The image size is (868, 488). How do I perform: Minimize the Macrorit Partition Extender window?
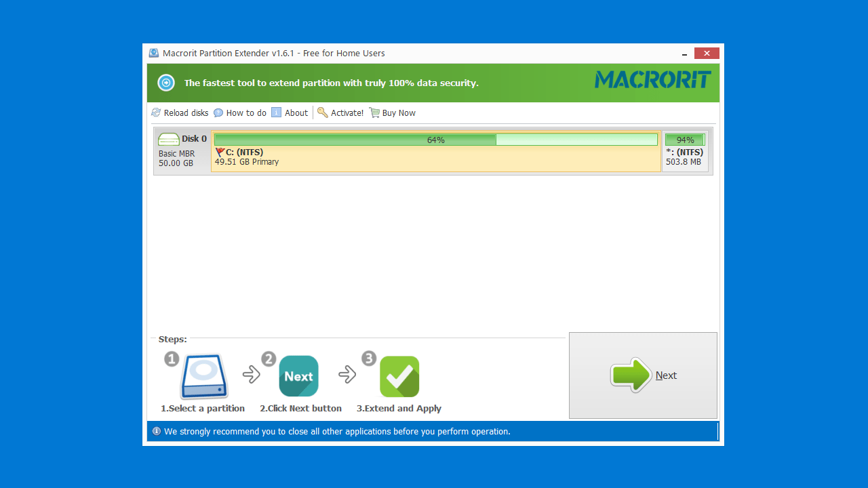683,53
